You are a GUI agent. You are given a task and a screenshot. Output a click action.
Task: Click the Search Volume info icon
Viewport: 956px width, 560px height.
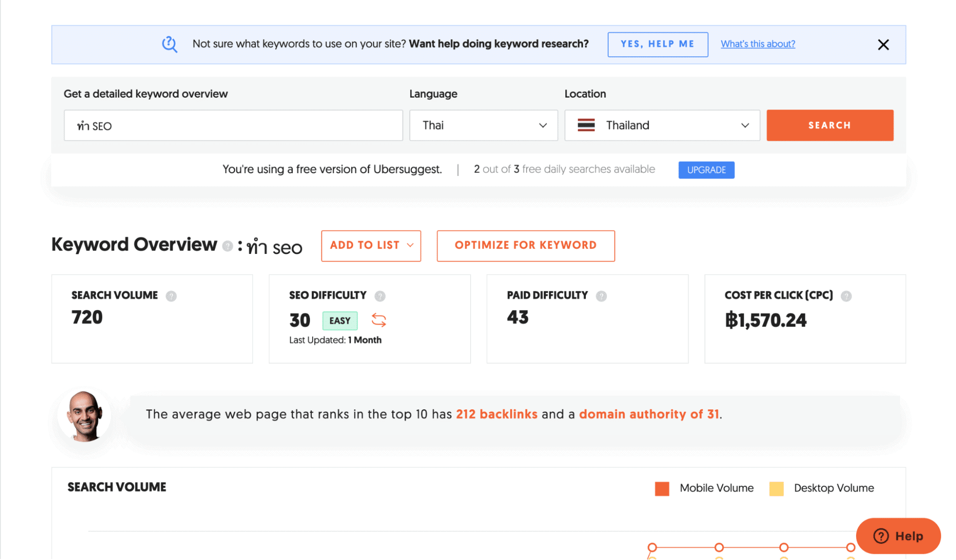171,296
